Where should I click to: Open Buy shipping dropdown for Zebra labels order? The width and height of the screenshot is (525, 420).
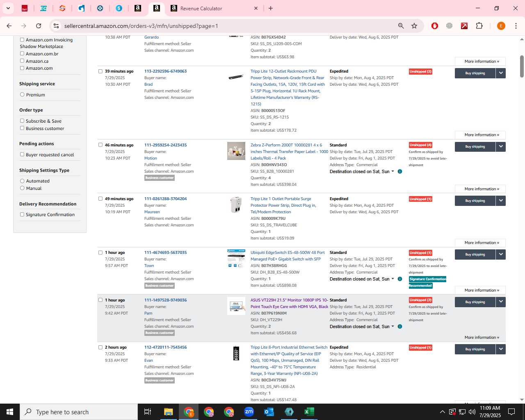tap(501, 146)
